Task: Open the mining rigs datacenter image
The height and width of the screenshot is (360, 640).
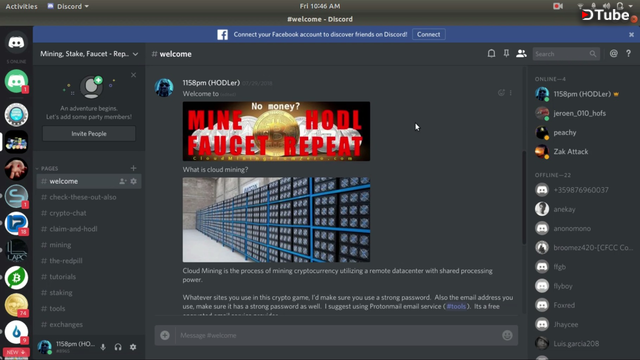Action: (x=276, y=220)
